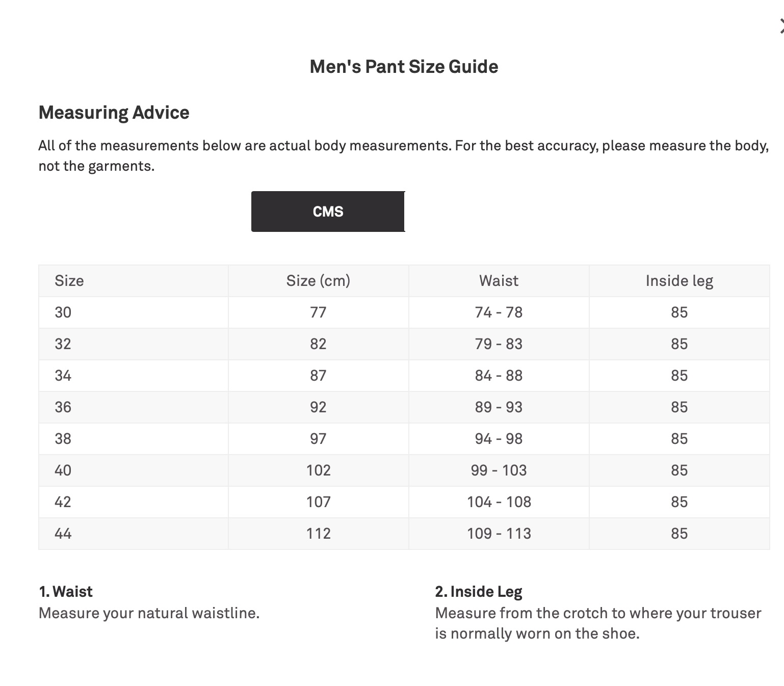This screenshot has width=784, height=686.
Task: Select the size 38 row label
Action: click(x=63, y=439)
